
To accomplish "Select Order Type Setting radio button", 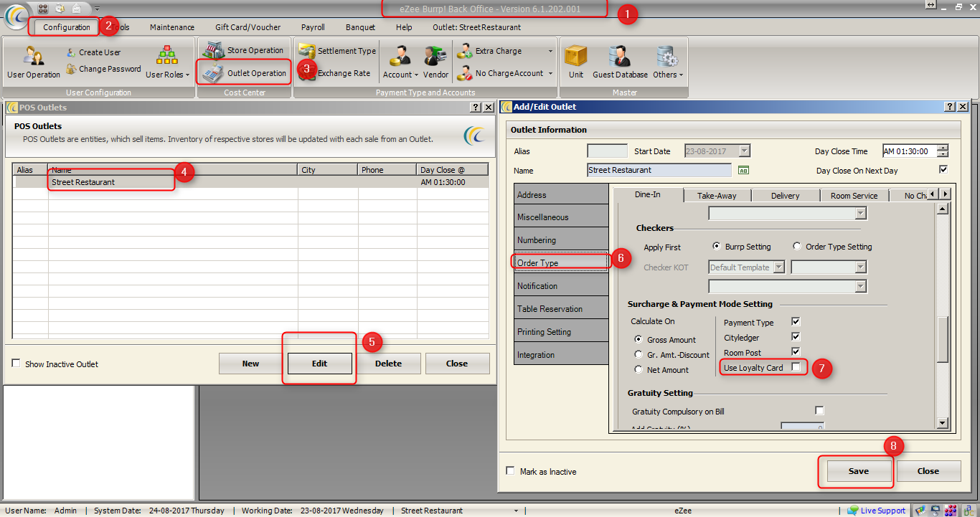I will (797, 246).
